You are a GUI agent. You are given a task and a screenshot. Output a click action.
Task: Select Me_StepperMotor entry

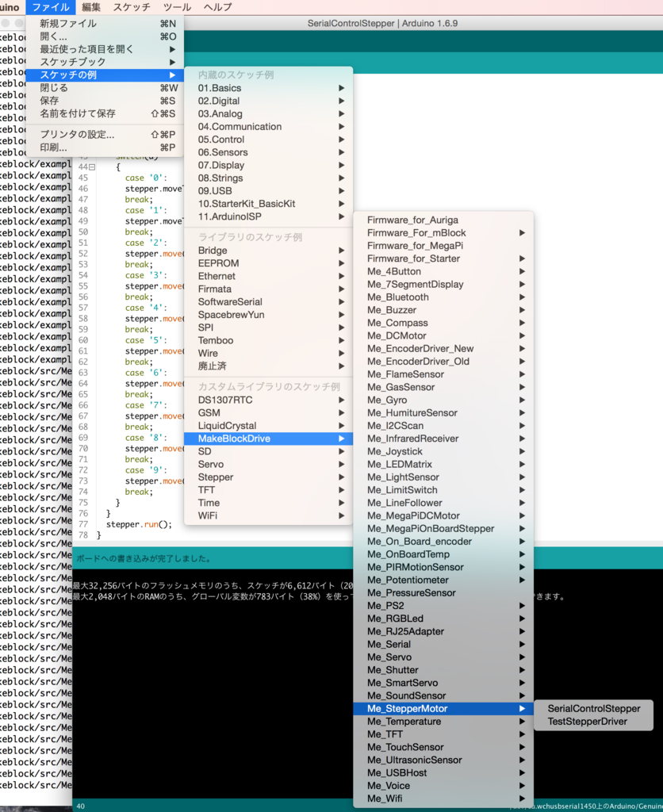tap(443, 708)
